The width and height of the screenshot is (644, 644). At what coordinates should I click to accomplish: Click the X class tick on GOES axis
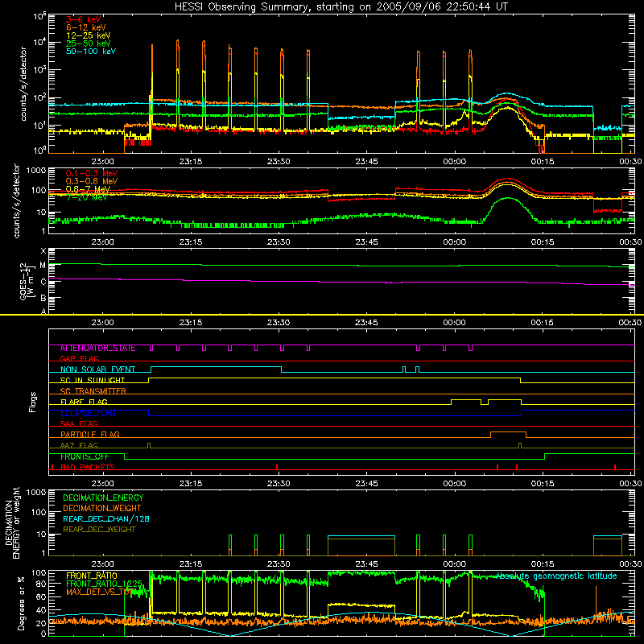point(43,251)
